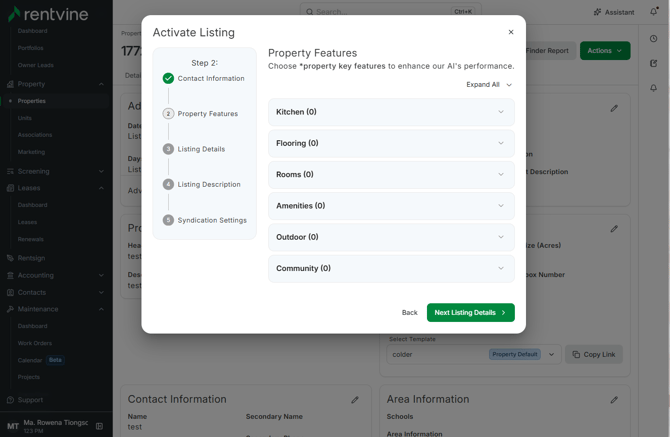Open Support in sidebar

coord(30,400)
